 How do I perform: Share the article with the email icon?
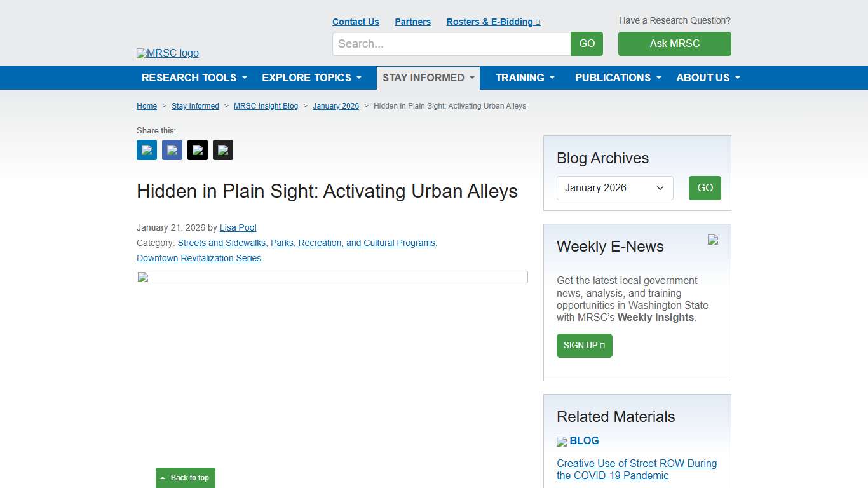[222, 150]
